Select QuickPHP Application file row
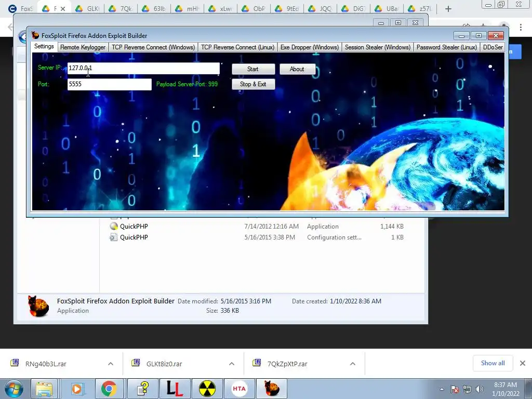This screenshot has width=532, height=399. (x=257, y=227)
